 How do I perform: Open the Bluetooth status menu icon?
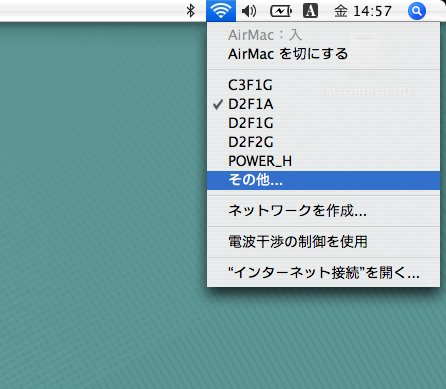(190, 11)
